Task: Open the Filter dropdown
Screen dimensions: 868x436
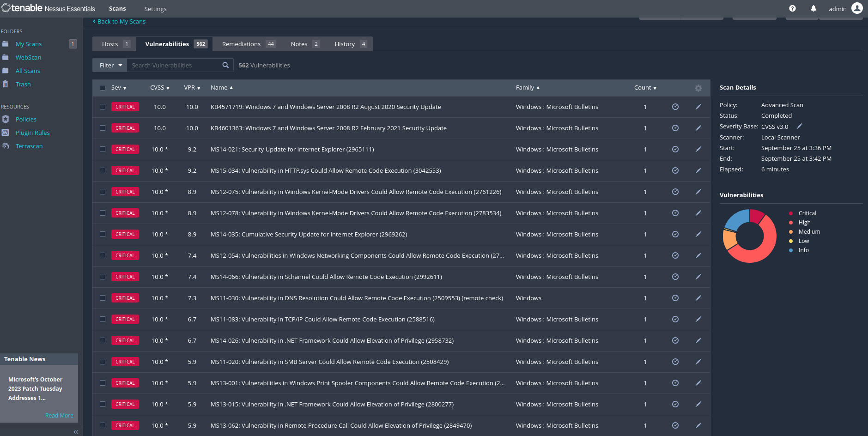Action: click(109, 65)
